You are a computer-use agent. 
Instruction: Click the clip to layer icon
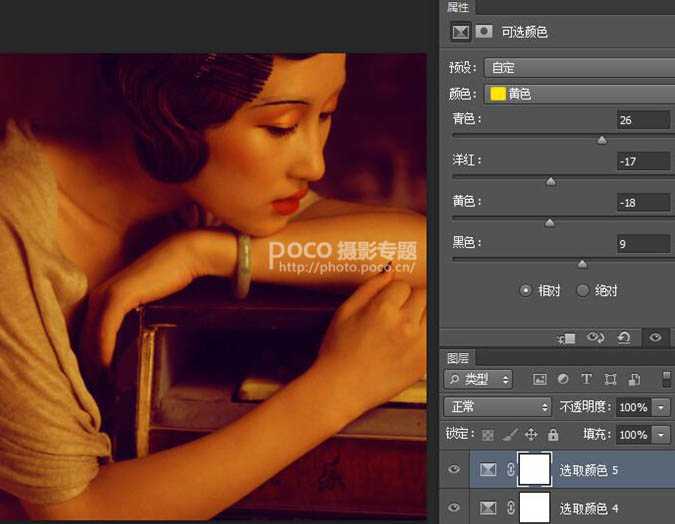(567, 338)
